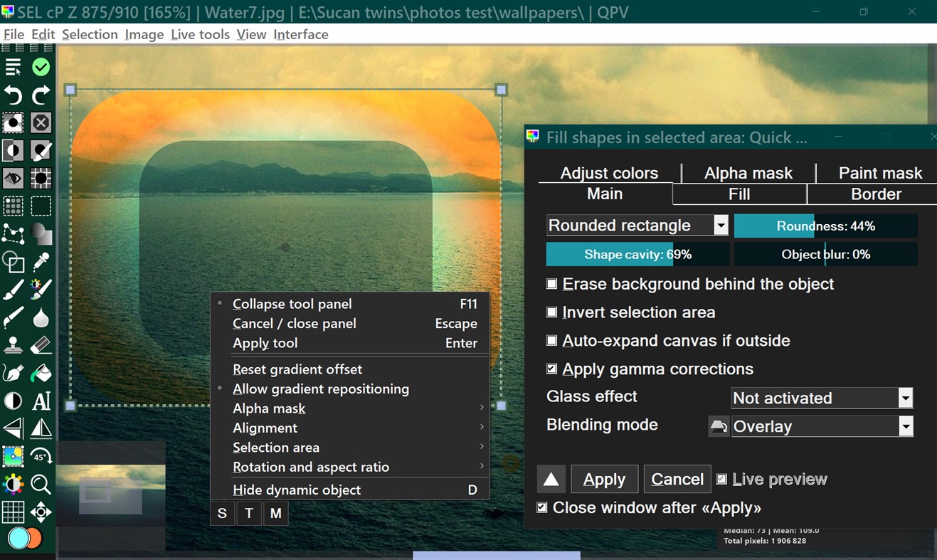Viewport: 937px width, 560px height.
Task: Open the Rounded rectangle shape dropdown
Action: [720, 225]
